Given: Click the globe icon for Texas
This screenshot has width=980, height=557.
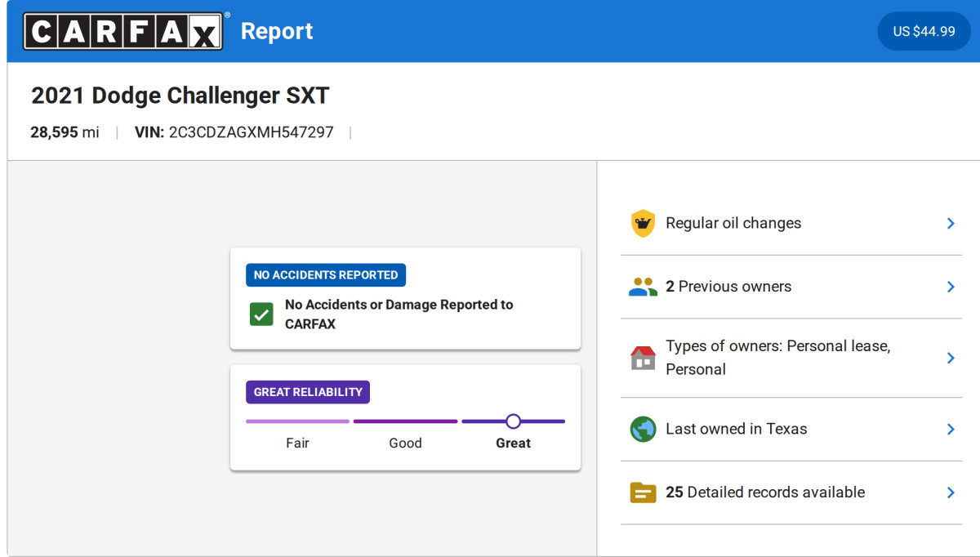Looking at the screenshot, I should click(643, 429).
